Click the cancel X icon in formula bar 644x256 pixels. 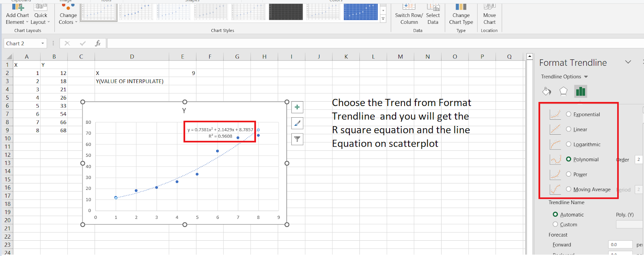coord(67,44)
